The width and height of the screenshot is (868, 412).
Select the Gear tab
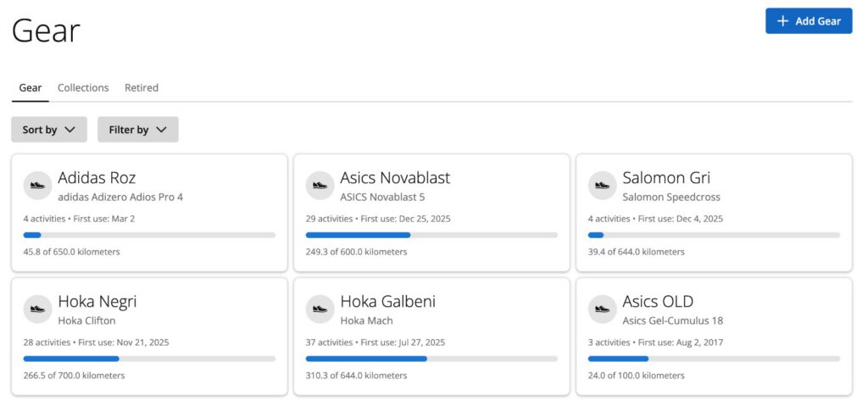coord(31,88)
